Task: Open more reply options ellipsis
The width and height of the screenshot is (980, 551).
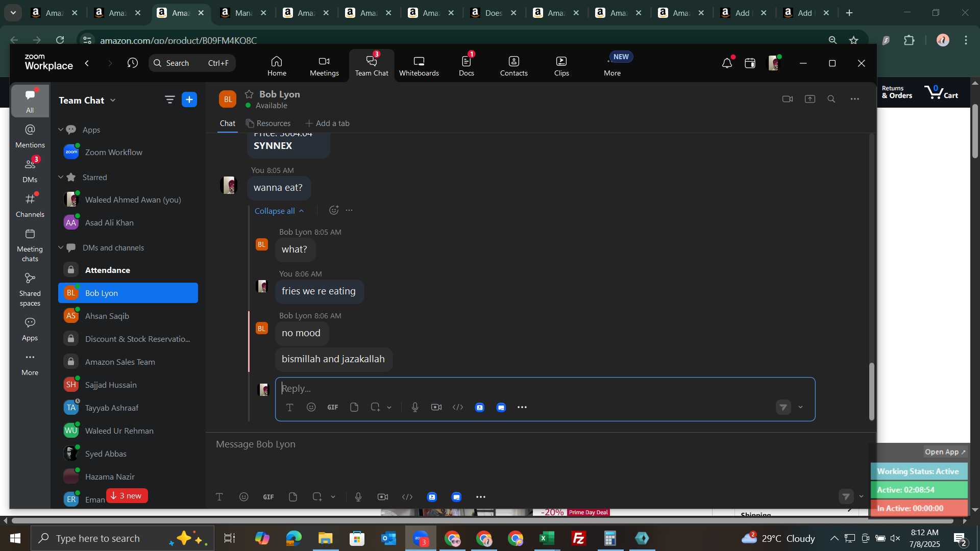Action: click(522, 407)
